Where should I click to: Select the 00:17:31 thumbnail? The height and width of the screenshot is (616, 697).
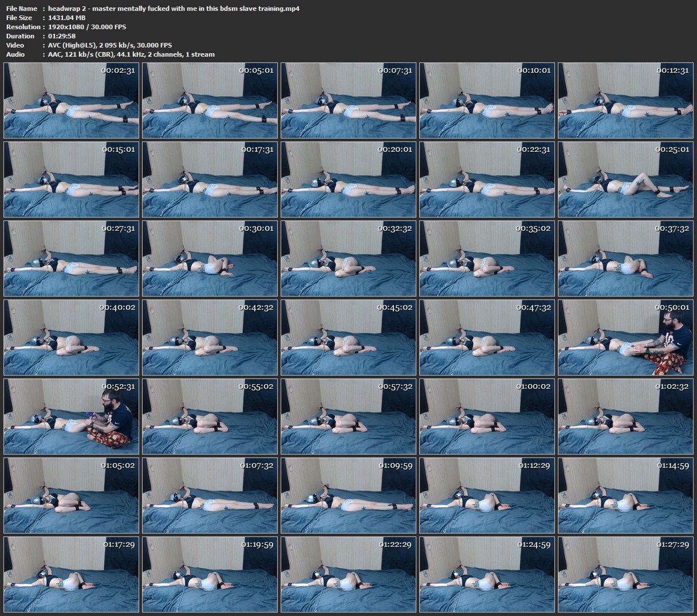click(210, 179)
